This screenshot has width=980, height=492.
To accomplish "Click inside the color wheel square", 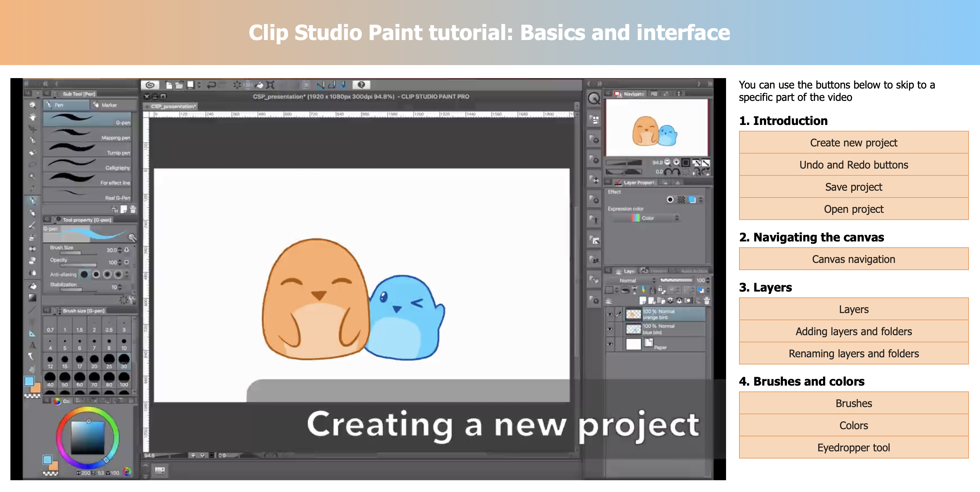I will 88,438.
